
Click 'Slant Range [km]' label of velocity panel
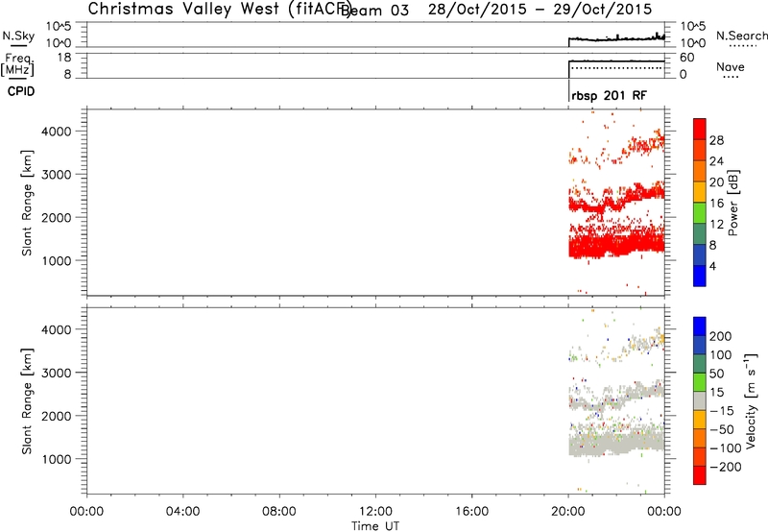tap(27, 400)
